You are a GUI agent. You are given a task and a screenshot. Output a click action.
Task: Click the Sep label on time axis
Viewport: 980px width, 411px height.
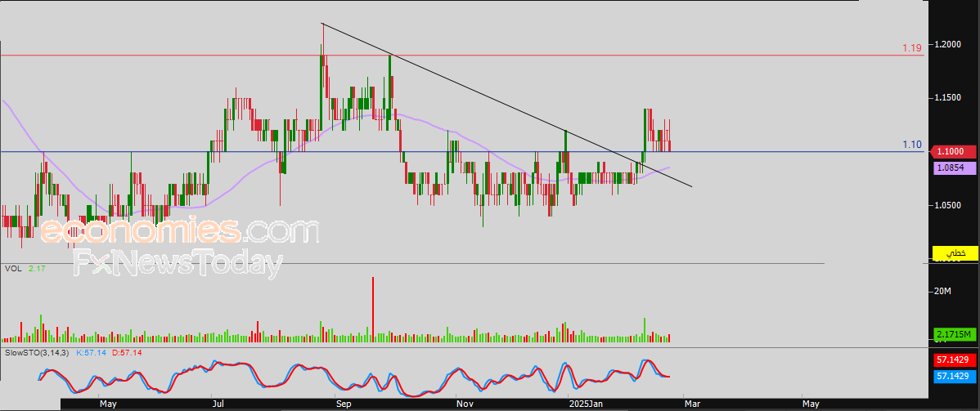tap(344, 404)
